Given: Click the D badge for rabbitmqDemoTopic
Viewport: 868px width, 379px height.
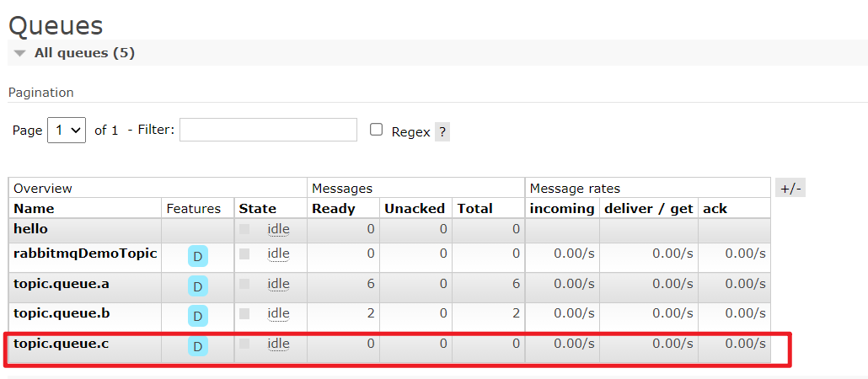Looking at the screenshot, I should (198, 256).
